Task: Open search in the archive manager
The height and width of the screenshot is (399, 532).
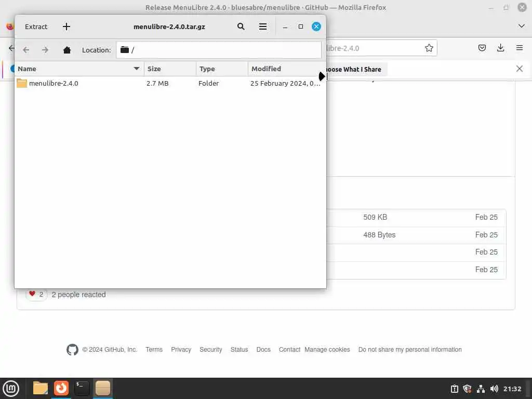Action: coord(241,26)
